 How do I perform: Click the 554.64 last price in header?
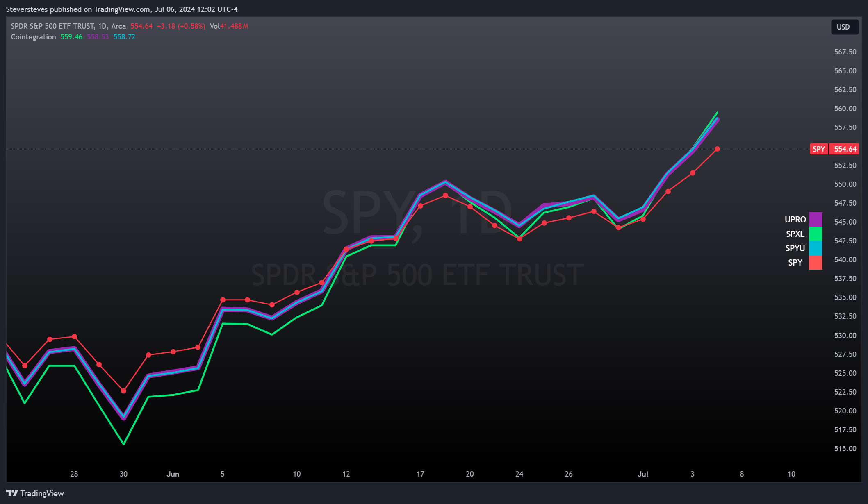141,26
